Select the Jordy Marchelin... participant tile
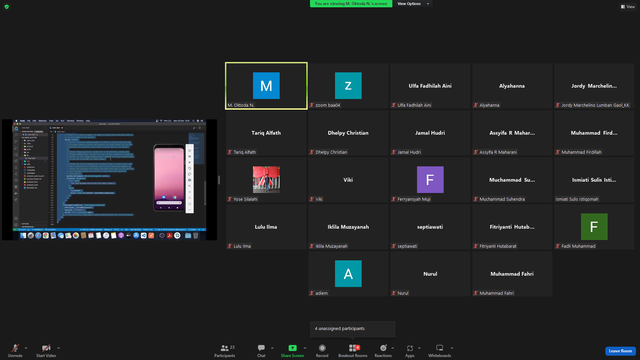 (x=594, y=86)
